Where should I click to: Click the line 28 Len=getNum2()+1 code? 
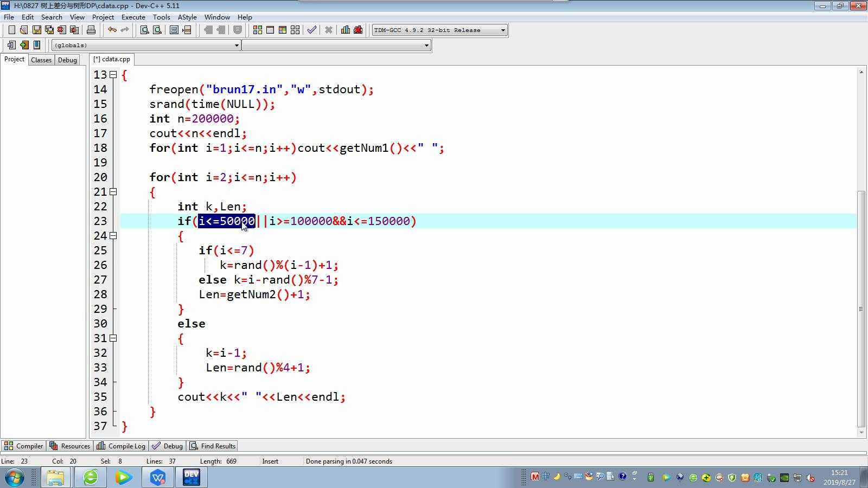point(254,294)
